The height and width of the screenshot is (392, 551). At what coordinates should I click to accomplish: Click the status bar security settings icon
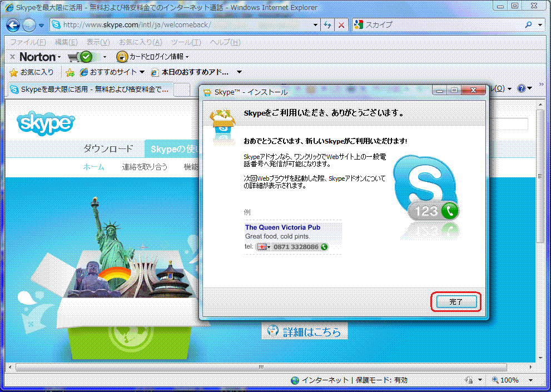[469, 380]
